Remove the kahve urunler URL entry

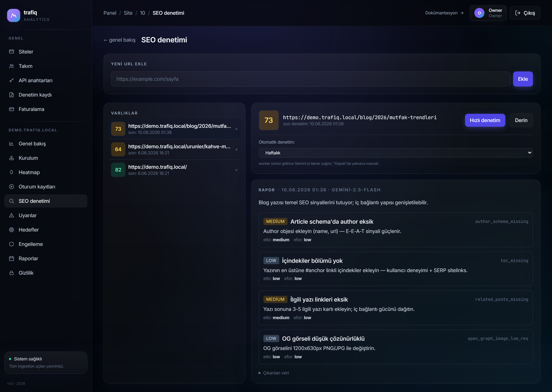coord(236,150)
